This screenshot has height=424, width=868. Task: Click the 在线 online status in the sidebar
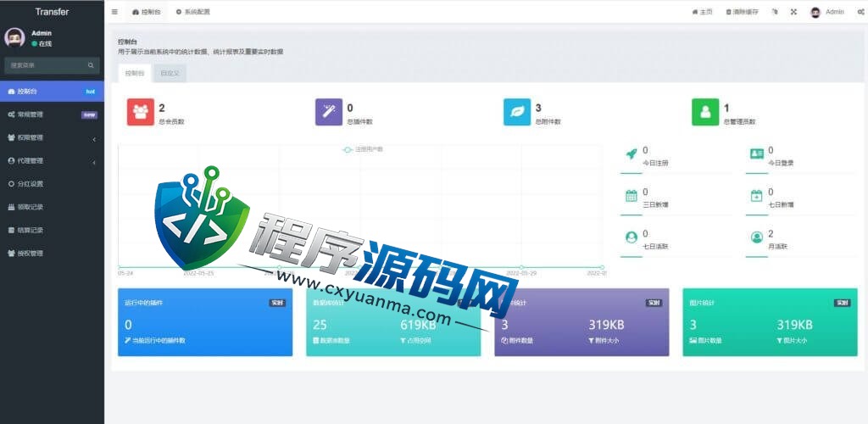(x=42, y=44)
